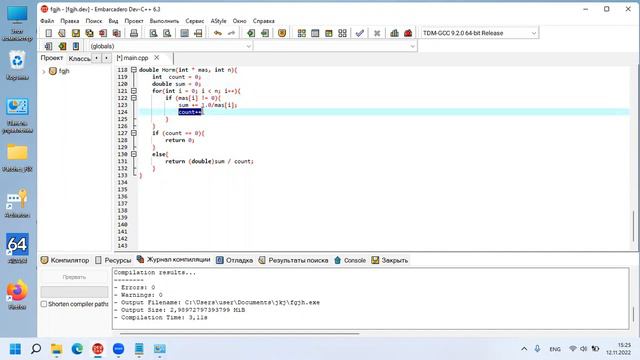Image resolution: width=640 pixels, height=360 pixels.
Task: Open the Console bottom tab
Action: coord(350,260)
